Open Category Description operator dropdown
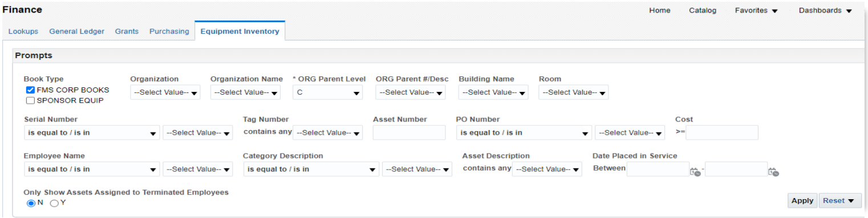Viewport: 868px width, 218px height. point(311,169)
